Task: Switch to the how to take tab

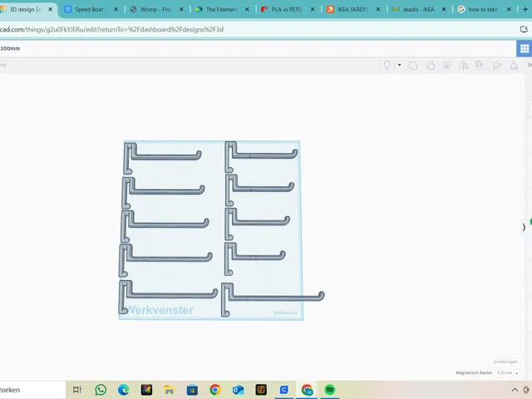Action: click(x=483, y=9)
